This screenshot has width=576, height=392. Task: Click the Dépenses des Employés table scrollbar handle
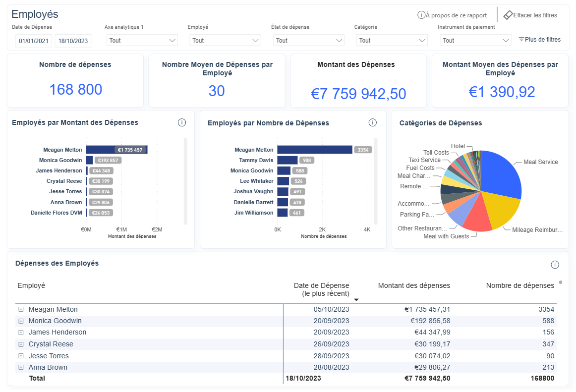pos(561,282)
